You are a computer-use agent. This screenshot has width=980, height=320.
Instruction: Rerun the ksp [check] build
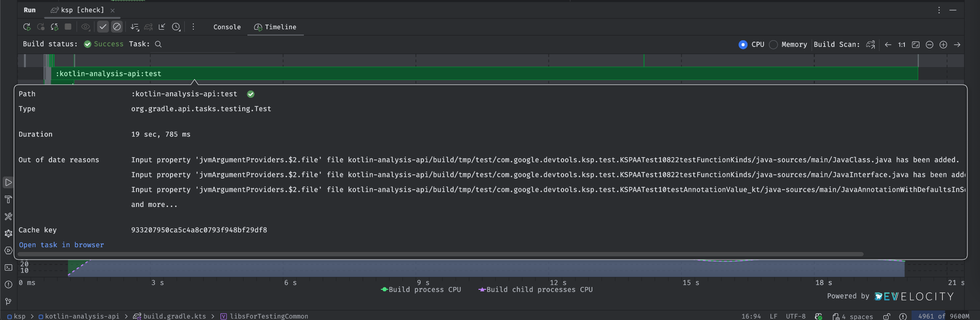27,27
